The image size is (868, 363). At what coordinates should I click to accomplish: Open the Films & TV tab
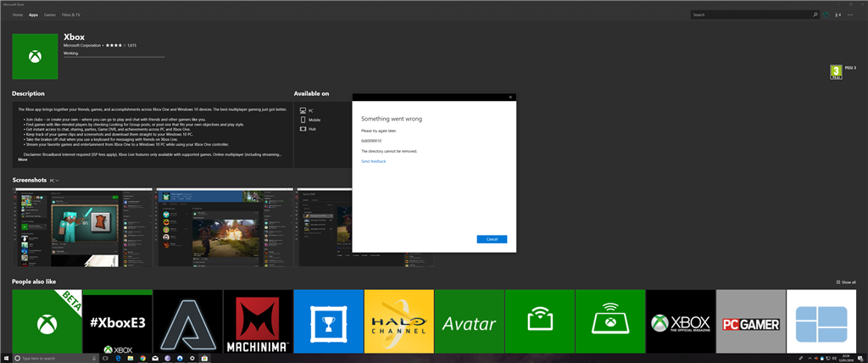[x=70, y=15]
